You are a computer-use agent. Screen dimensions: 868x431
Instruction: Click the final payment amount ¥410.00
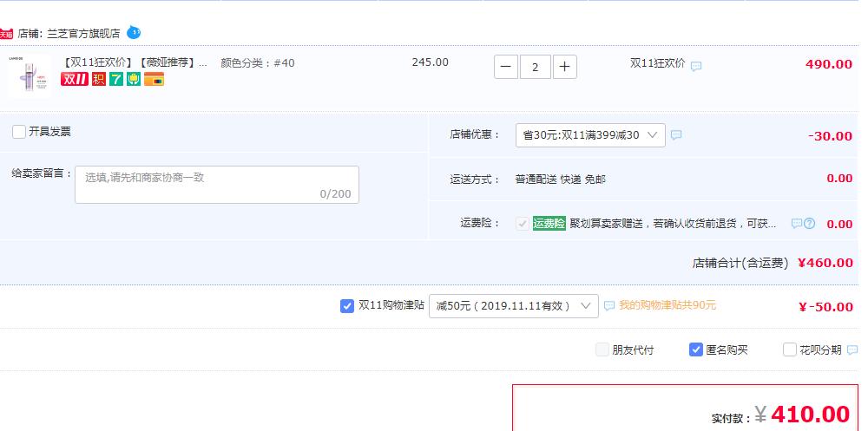(802, 415)
